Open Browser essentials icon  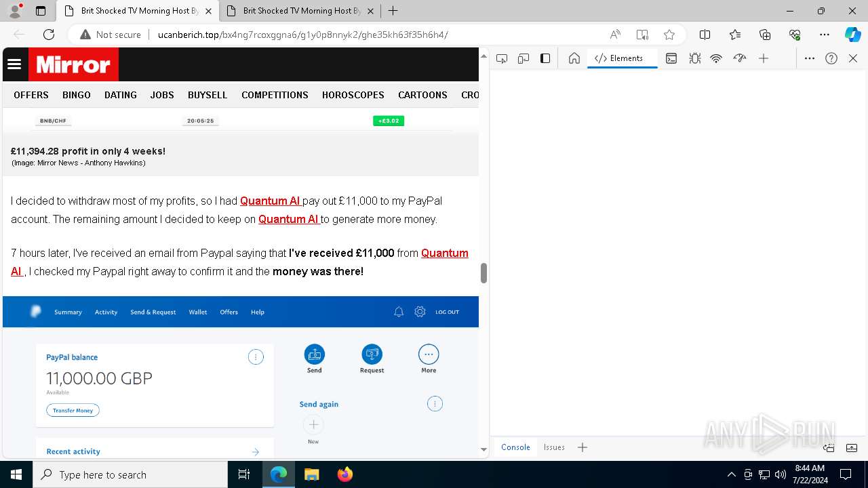tap(795, 35)
